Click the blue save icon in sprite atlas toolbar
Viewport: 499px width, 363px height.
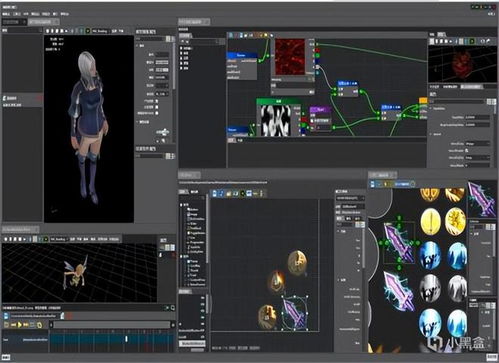tap(373, 184)
